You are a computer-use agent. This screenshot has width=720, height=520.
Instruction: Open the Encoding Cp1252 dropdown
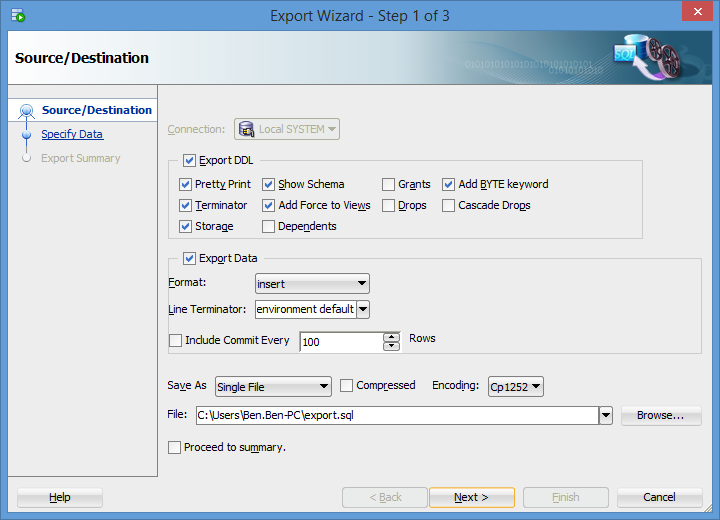point(515,387)
